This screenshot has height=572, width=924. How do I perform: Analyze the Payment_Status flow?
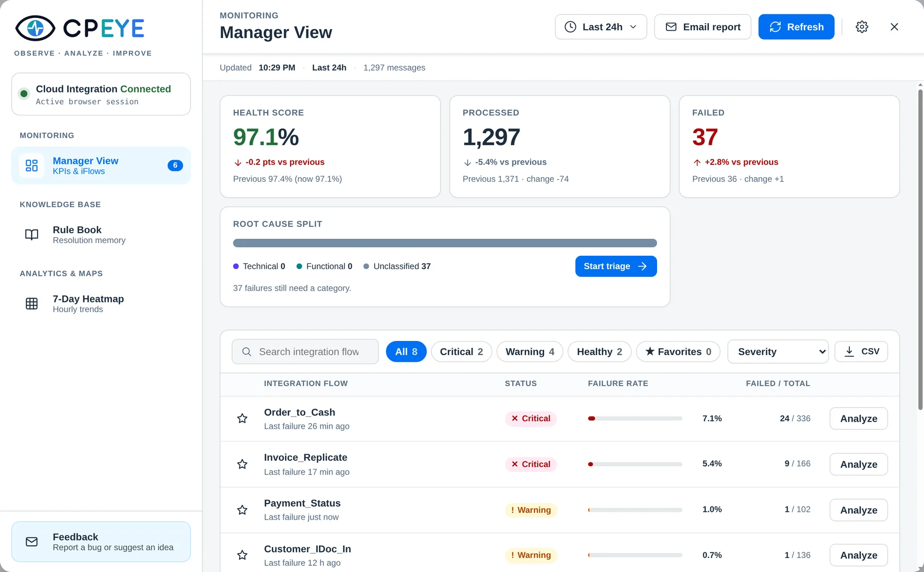point(858,510)
